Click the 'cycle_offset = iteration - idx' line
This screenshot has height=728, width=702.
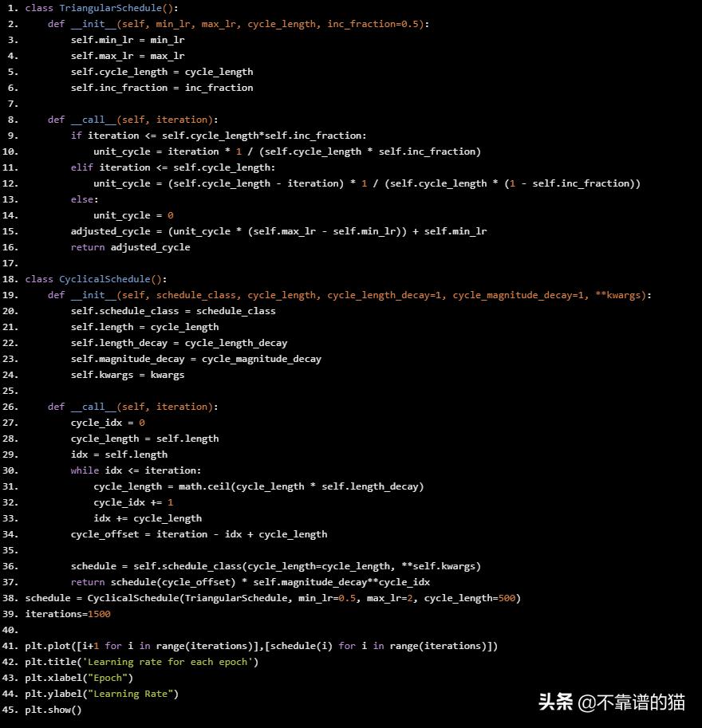[199, 534]
